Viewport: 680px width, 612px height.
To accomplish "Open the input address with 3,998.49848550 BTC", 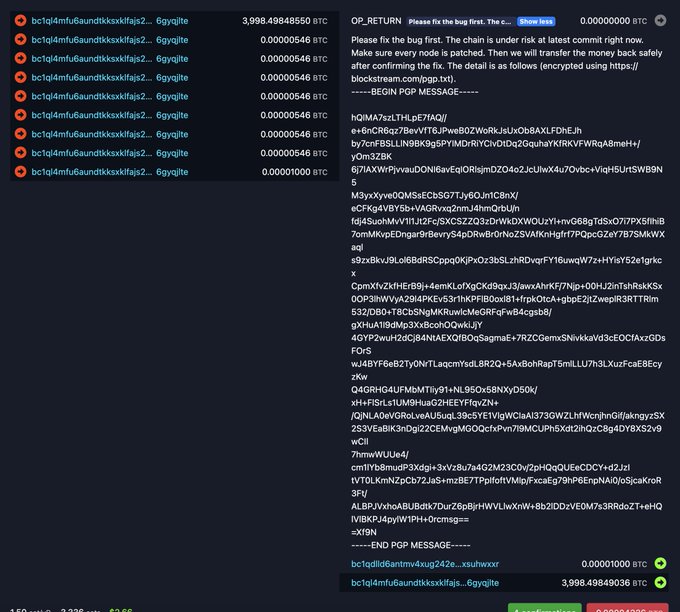I will pos(110,21).
